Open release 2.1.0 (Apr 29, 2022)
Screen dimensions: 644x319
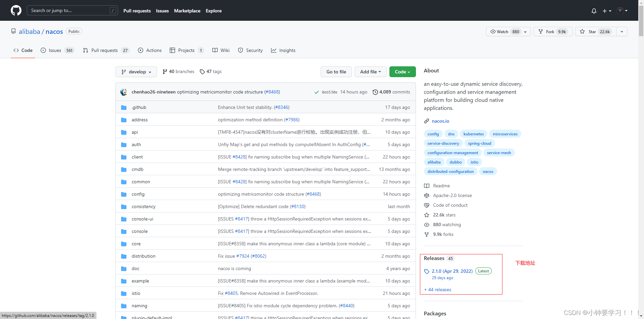click(452, 271)
